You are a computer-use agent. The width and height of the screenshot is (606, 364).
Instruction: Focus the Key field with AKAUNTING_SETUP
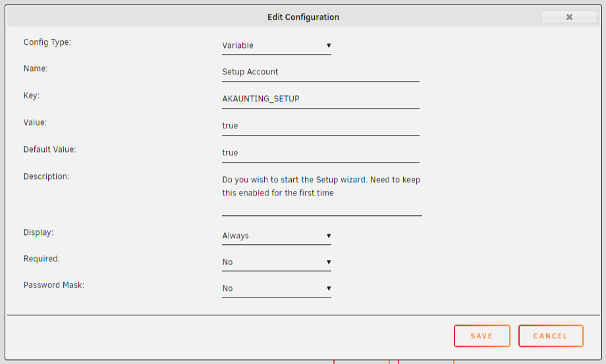[x=320, y=99]
